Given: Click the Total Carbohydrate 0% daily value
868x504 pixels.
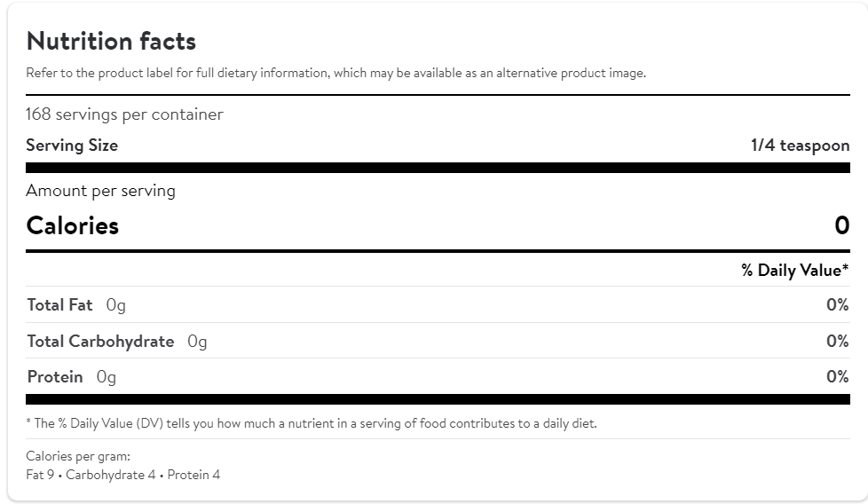Looking at the screenshot, I should 837,342.
